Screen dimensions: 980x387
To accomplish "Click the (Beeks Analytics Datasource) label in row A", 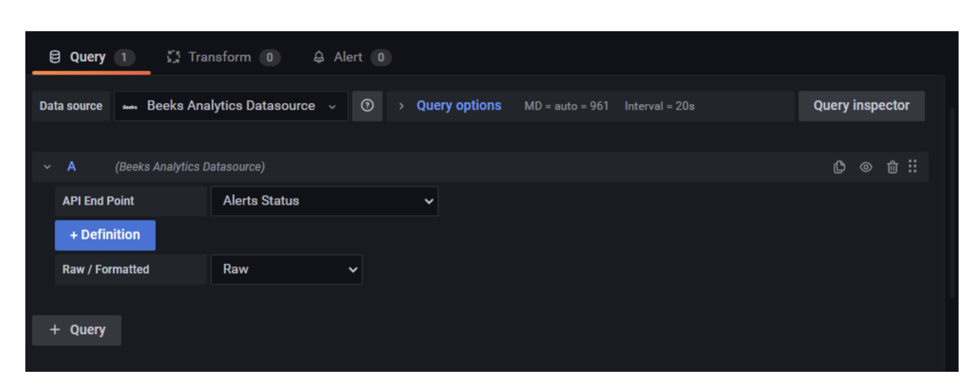I will pyautogui.click(x=190, y=167).
